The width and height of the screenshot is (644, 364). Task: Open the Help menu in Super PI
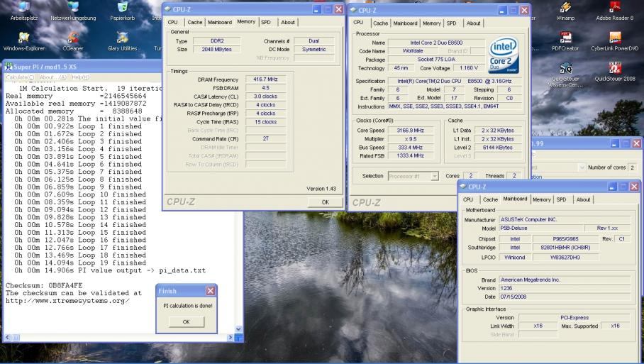(80, 77)
